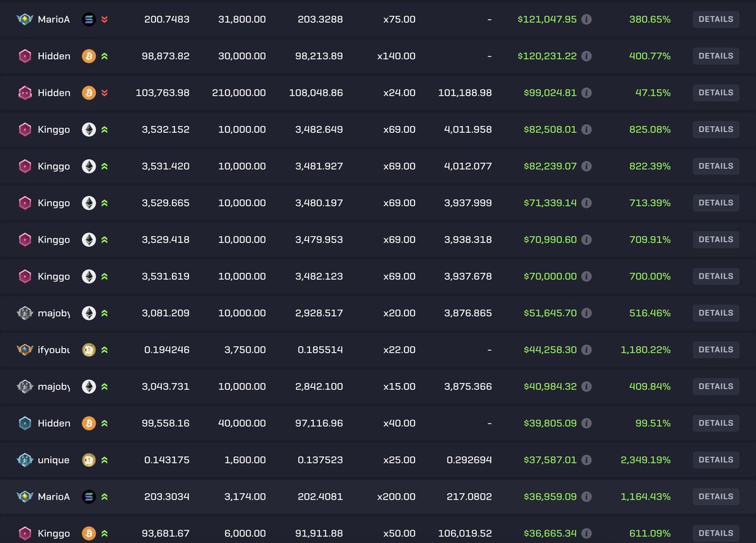
Task: Click the info icon beside $121,047.95
Action: pos(587,20)
